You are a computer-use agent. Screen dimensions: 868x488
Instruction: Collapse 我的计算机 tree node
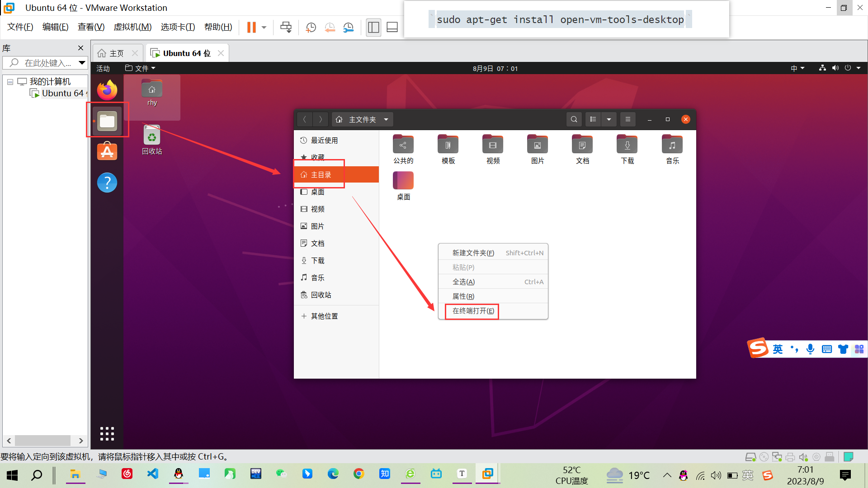click(10, 82)
